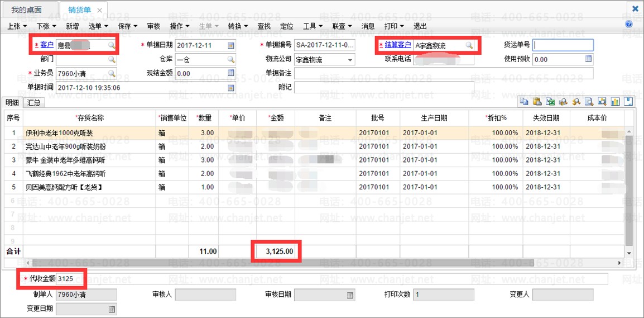Open the 审核日期 calendar icon

pos(350,295)
